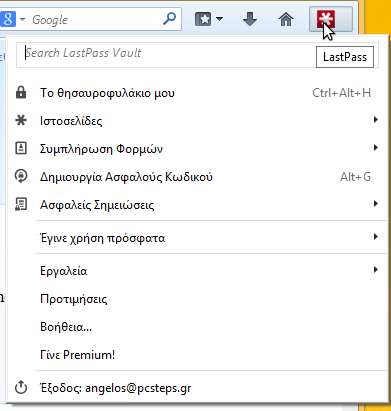Click the Alt+G shortcut text
The height and width of the screenshot is (411, 391).
coord(355,177)
